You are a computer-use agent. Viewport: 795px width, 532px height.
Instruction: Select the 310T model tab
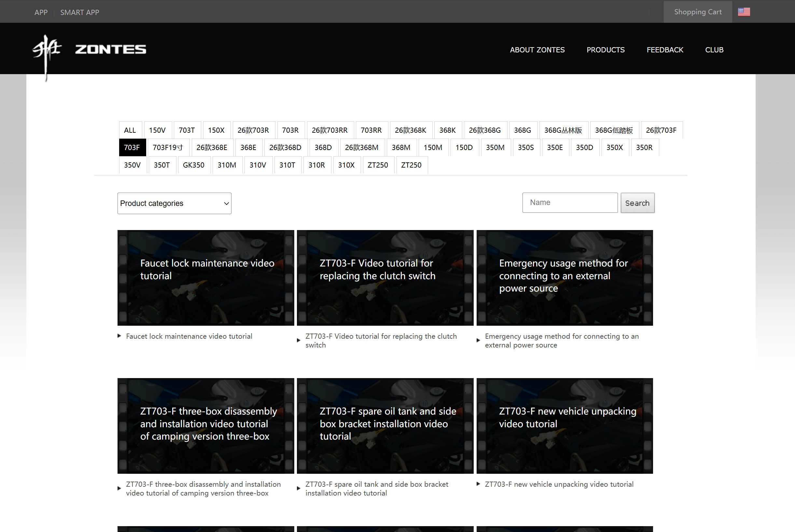287,165
